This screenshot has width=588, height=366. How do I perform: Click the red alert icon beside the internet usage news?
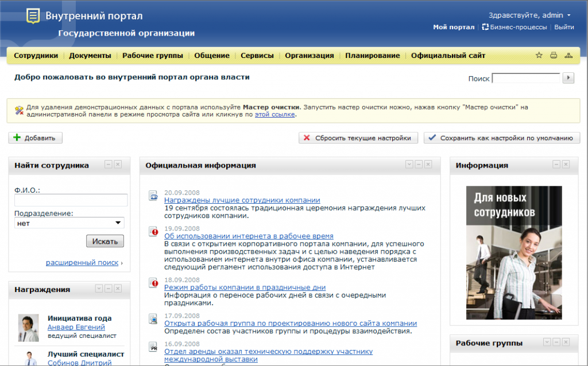point(153,232)
